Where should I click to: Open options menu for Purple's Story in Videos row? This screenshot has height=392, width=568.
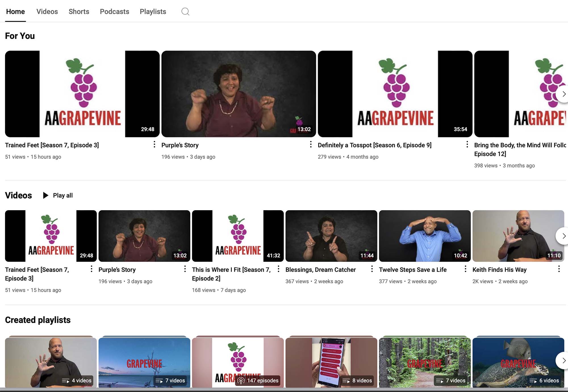tap(185, 269)
